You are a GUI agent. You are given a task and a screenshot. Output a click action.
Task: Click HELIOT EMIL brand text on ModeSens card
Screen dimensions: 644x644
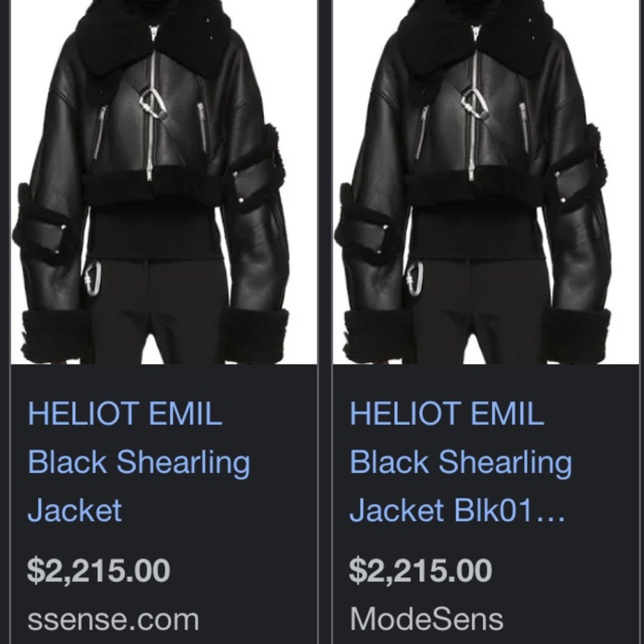point(448,413)
